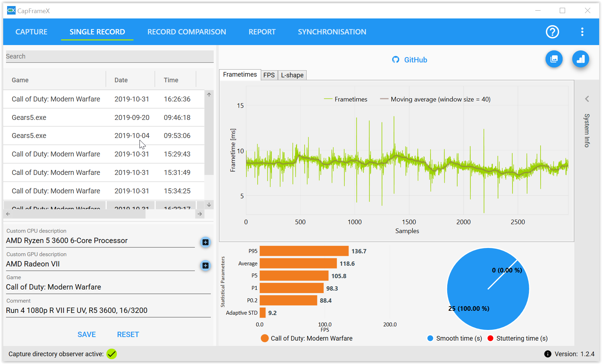Viewport: 602px width, 364px height.
Task: Click record list scroll down arrow
Action: point(209,205)
